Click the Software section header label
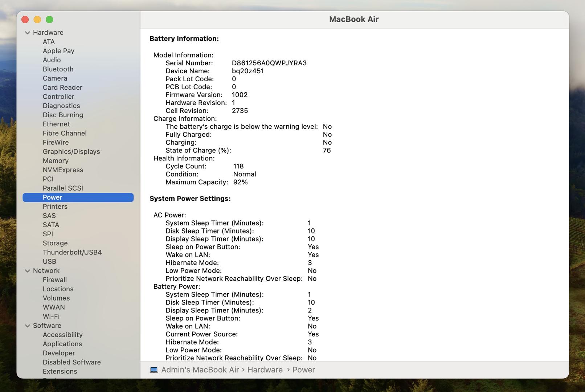 47,326
